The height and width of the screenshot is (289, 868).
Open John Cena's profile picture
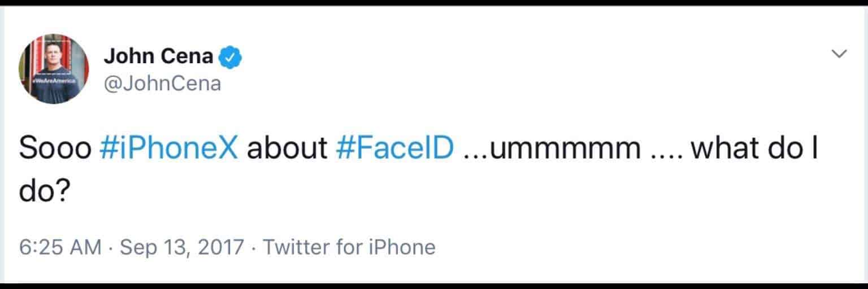pyautogui.click(x=54, y=68)
